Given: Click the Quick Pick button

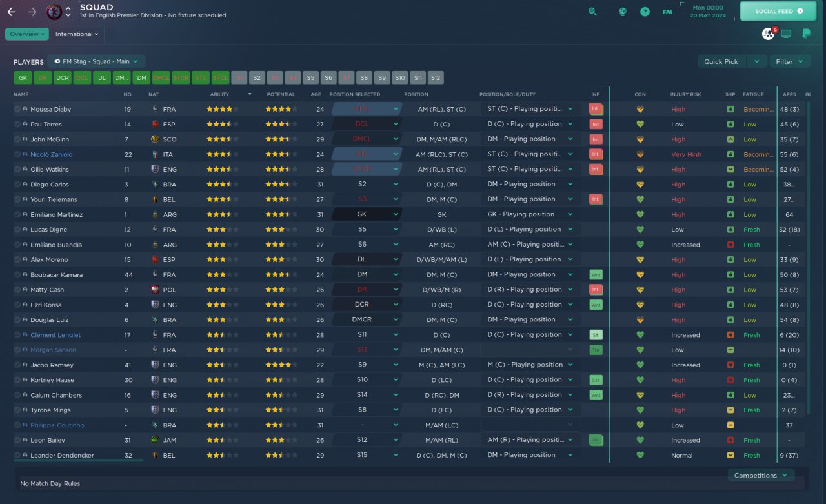Looking at the screenshot, I should [721, 61].
